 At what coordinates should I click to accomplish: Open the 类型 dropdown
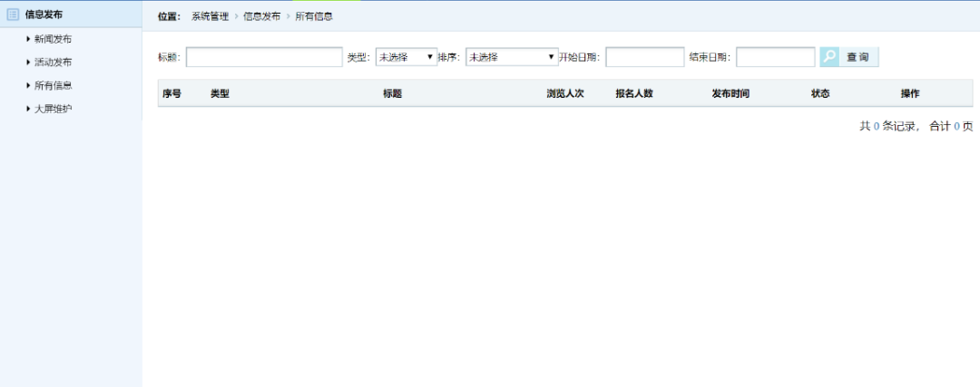(407, 57)
